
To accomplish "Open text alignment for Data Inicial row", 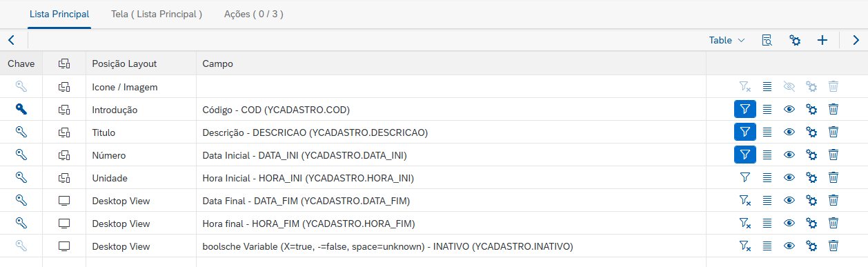I will coord(767,155).
